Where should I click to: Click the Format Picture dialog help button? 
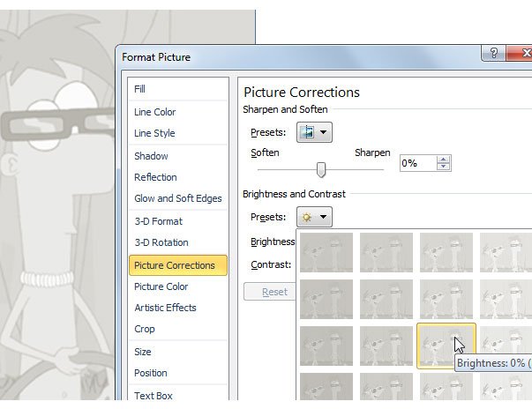coord(493,53)
